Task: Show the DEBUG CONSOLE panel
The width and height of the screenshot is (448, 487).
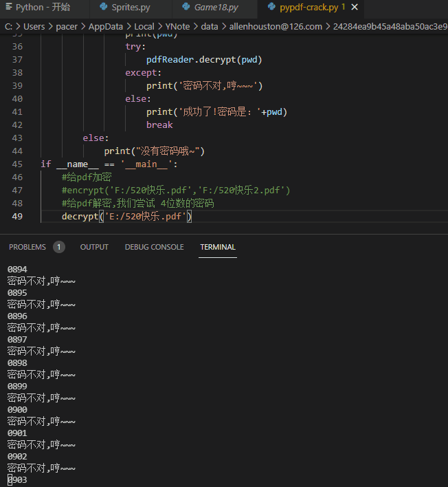Action: coord(154,247)
